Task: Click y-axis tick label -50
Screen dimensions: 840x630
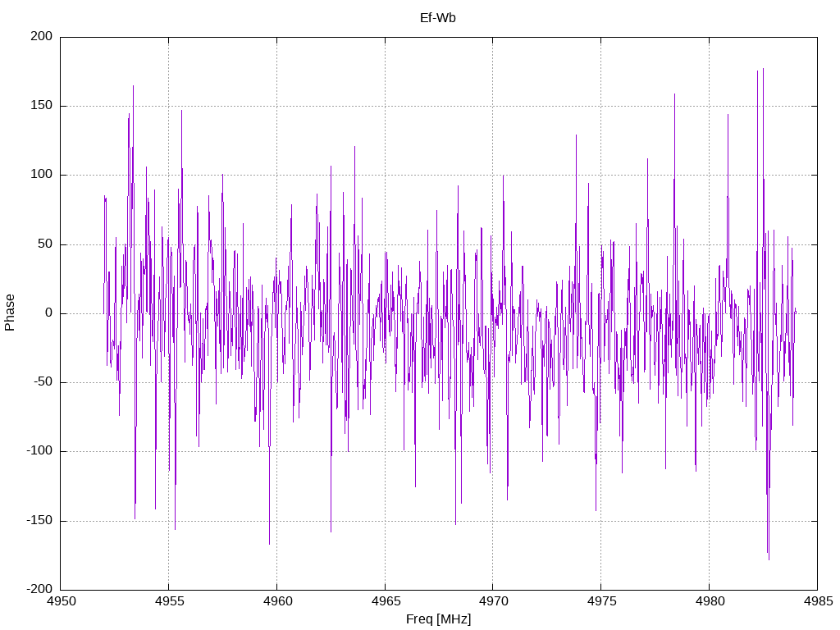Action: (x=43, y=382)
